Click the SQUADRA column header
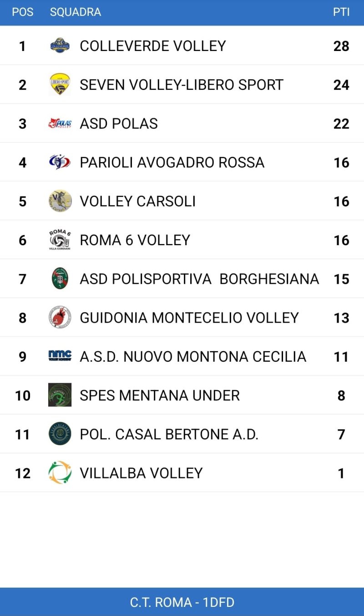The image size is (364, 616). point(76,12)
